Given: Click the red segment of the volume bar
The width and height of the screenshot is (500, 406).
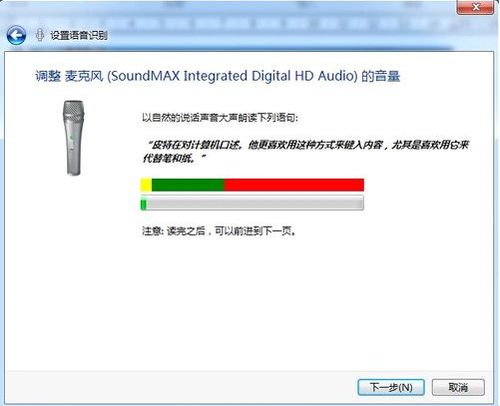Looking at the screenshot, I should click(x=294, y=185).
